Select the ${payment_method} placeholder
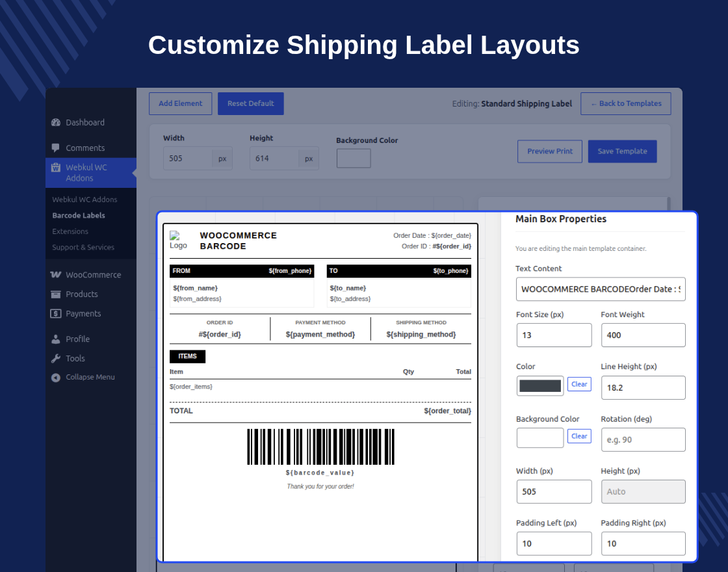The width and height of the screenshot is (728, 572). [x=320, y=335]
